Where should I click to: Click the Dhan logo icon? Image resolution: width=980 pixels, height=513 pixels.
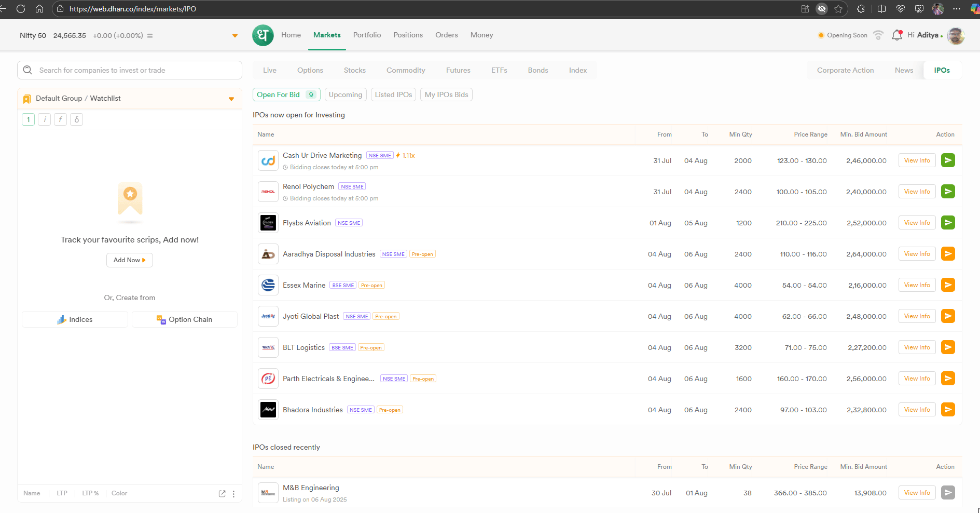pyautogui.click(x=263, y=35)
